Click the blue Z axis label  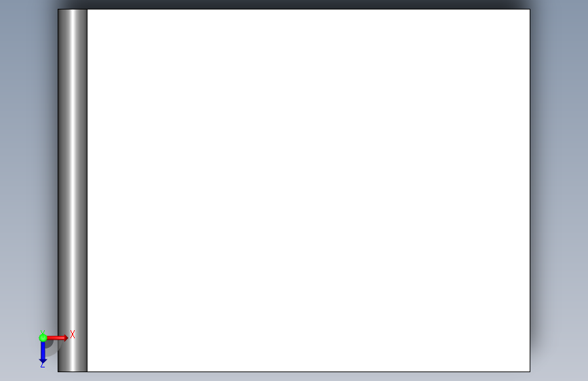click(42, 365)
